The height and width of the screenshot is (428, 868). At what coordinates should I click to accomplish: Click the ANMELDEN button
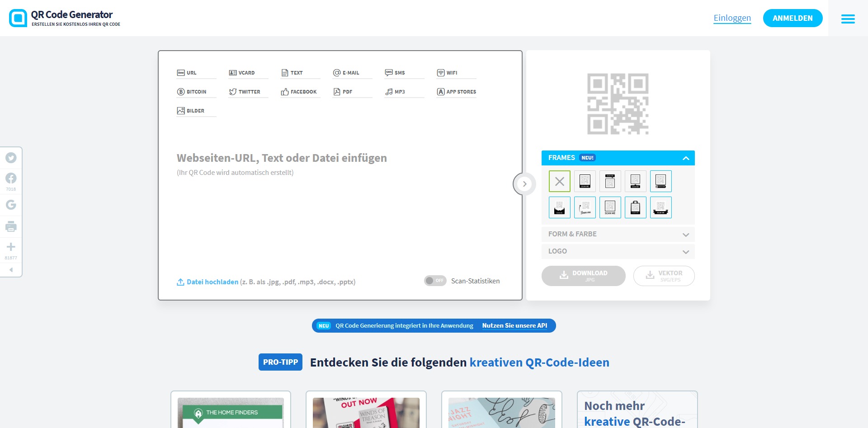point(793,18)
